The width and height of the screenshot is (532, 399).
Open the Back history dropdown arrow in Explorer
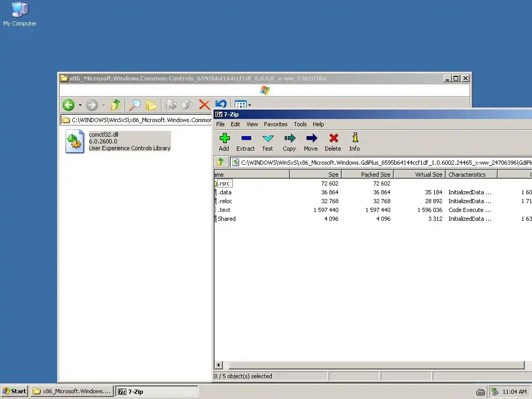(x=80, y=105)
